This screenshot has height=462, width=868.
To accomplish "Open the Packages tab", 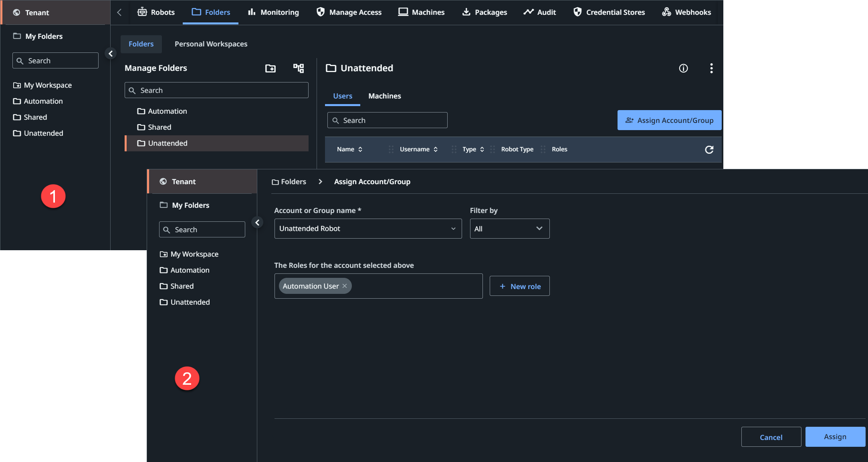I will (484, 12).
